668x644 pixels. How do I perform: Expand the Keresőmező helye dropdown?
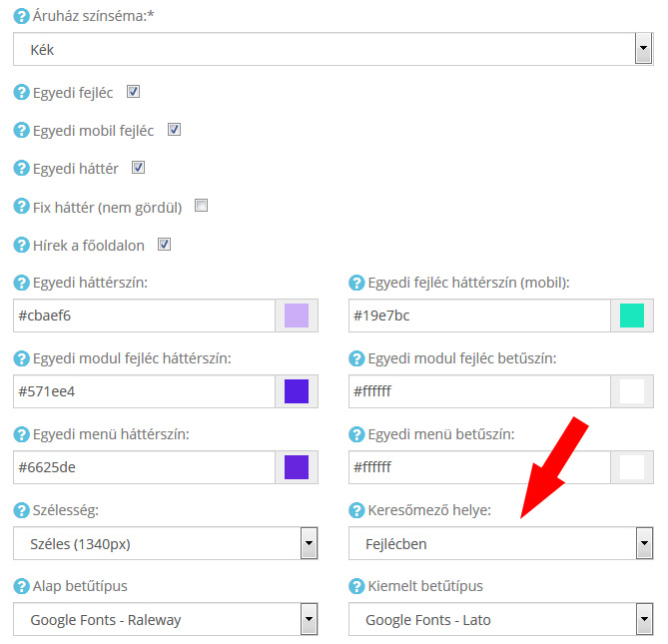tap(501, 543)
